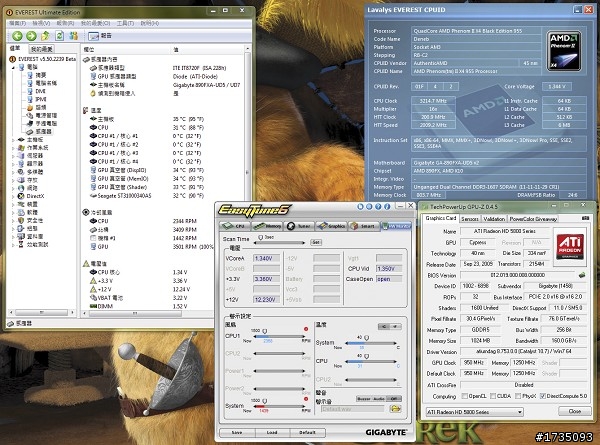Expand the DirectX tree node arrow

13,196
